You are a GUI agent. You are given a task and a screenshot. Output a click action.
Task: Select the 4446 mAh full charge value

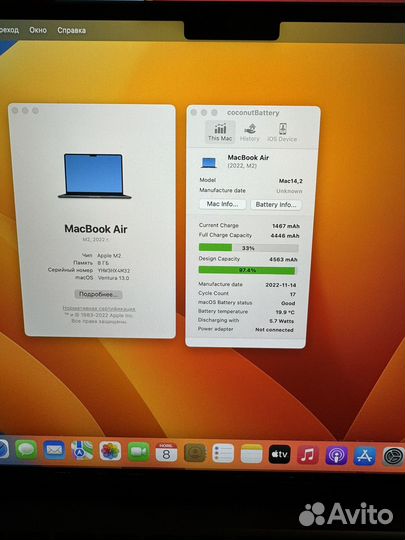pos(285,236)
